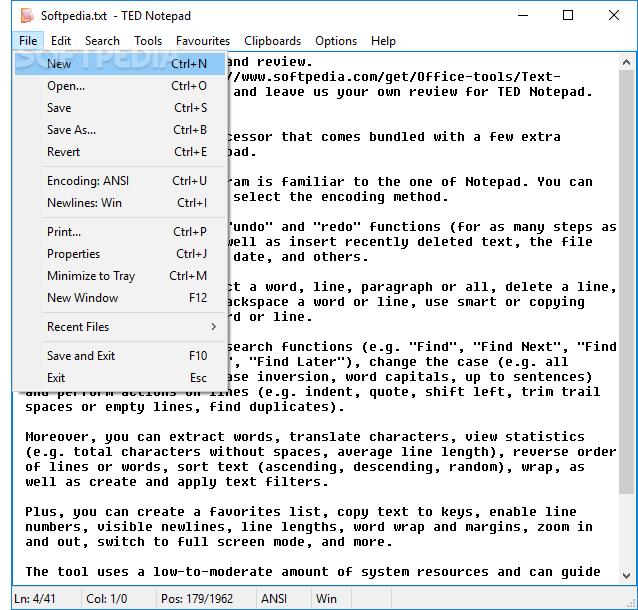Click the Win newline status bar field

coord(332,599)
